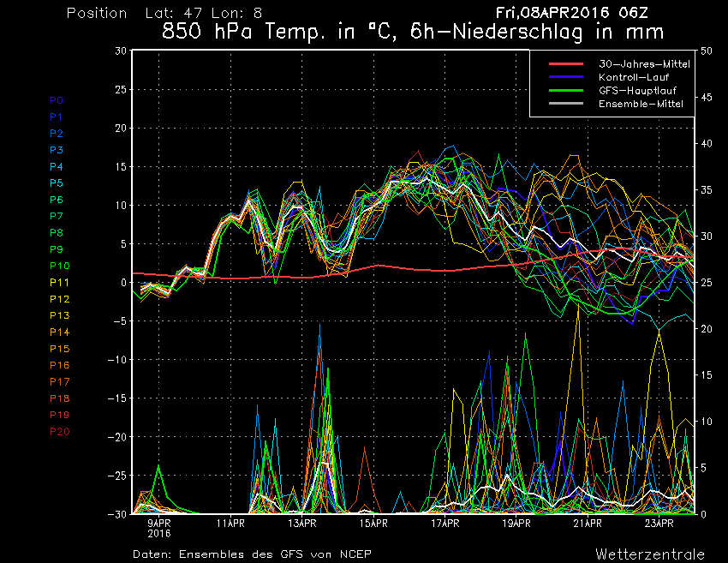
Task: Click the Position Lat: 47 Lon: 8 text
Action: pyautogui.click(x=164, y=14)
